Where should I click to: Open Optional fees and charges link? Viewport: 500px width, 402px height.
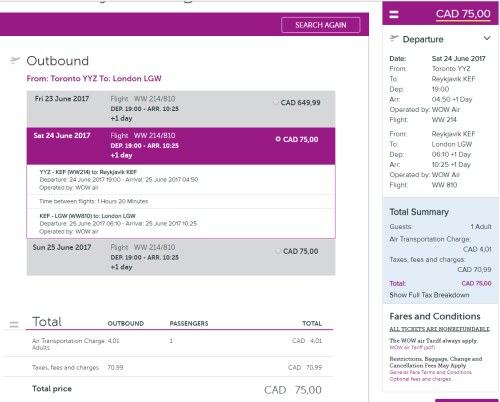420,379
